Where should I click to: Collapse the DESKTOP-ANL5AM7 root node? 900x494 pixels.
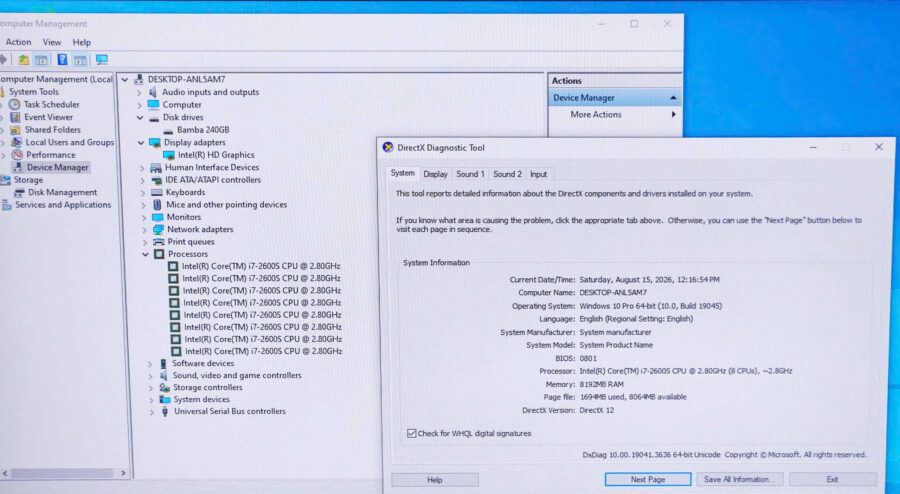pos(125,80)
